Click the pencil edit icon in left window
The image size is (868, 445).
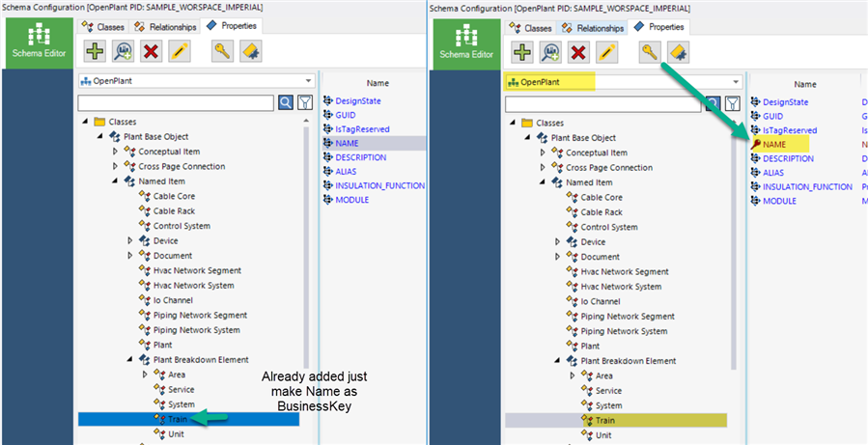(x=179, y=51)
